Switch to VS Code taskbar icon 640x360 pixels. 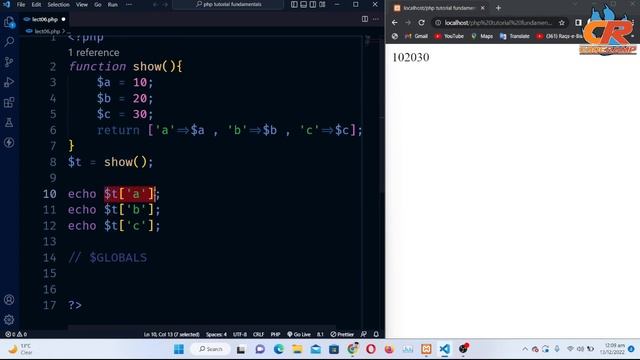(x=444, y=349)
